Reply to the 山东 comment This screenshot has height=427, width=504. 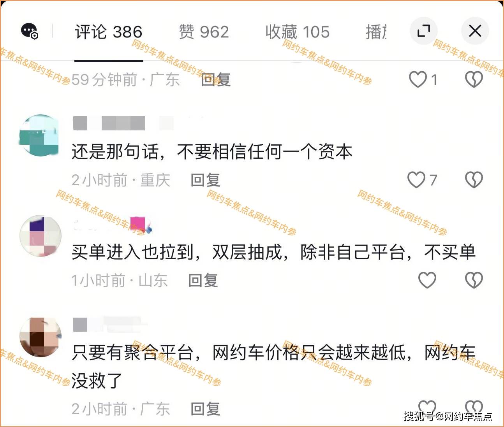pos(203,280)
